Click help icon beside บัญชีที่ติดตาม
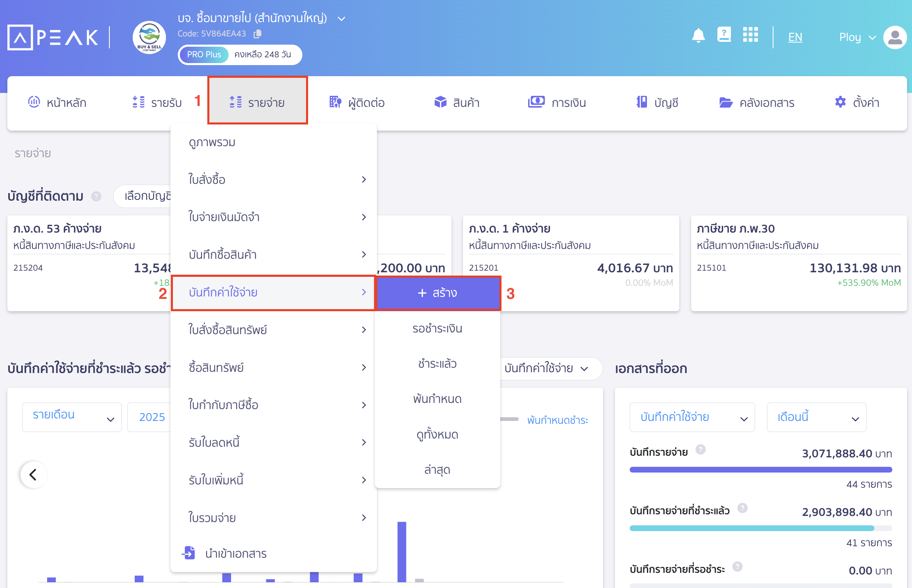Screen dimensions: 912x588 (x=96, y=197)
